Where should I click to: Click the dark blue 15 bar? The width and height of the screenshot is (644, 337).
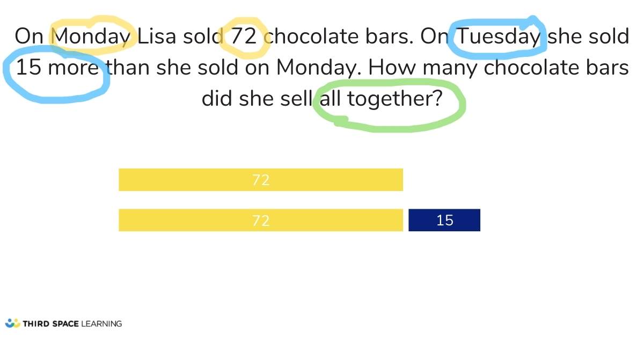tap(444, 220)
